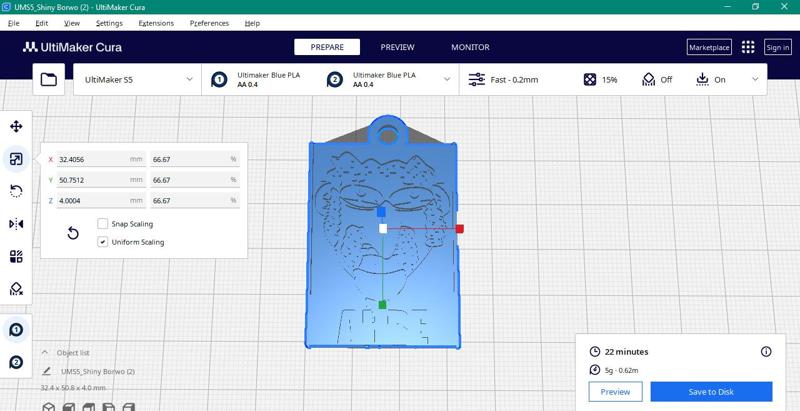800x411 pixels.
Task: Click the Y scale percent field
Action: [195, 180]
